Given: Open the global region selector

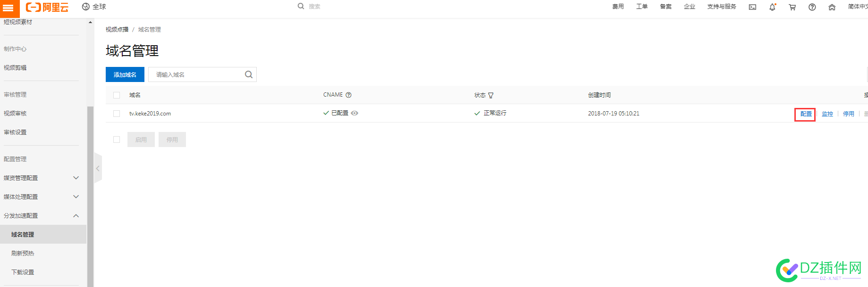Looking at the screenshot, I should [x=94, y=7].
